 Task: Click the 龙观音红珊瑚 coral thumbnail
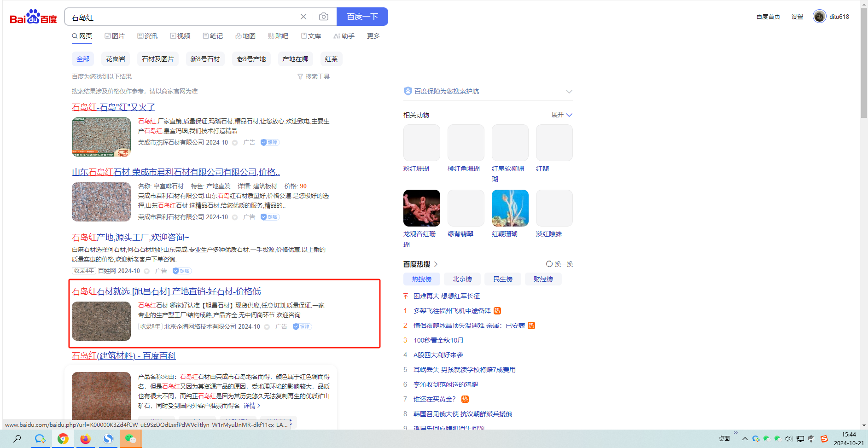coord(422,208)
